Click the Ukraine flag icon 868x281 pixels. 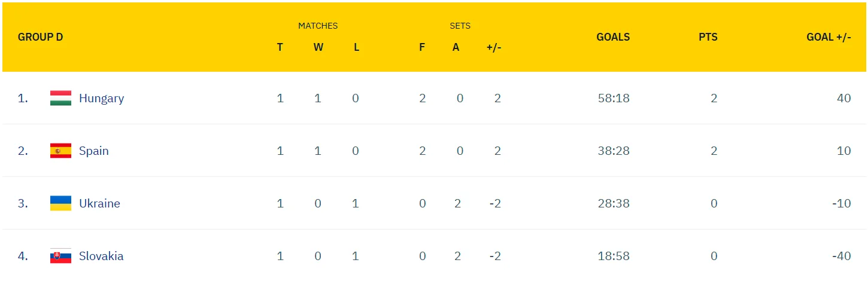click(x=60, y=203)
